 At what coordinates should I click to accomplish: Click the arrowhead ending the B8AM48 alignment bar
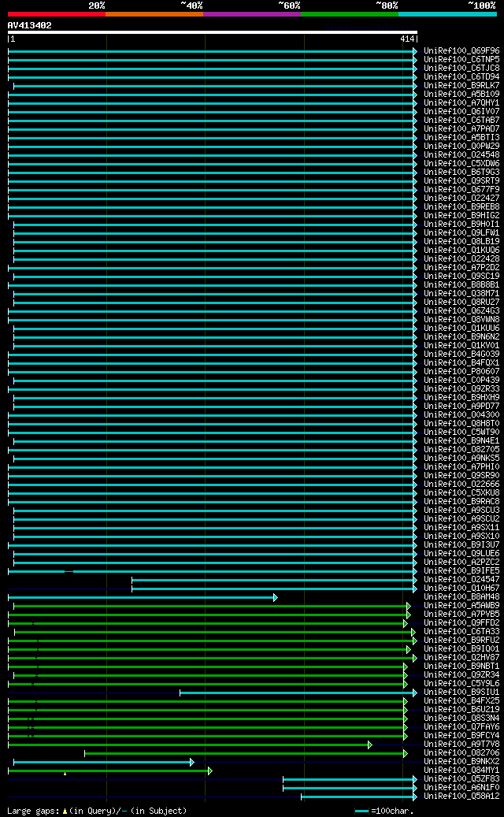(x=276, y=597)
